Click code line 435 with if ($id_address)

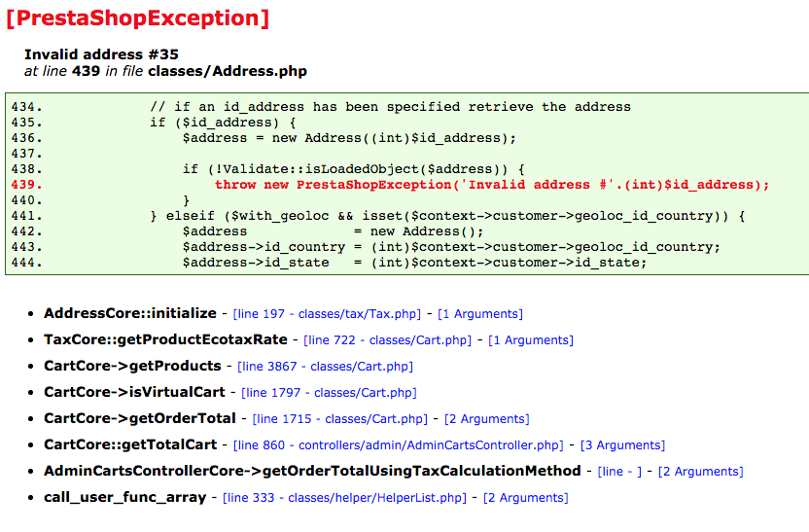pos(154,123)
